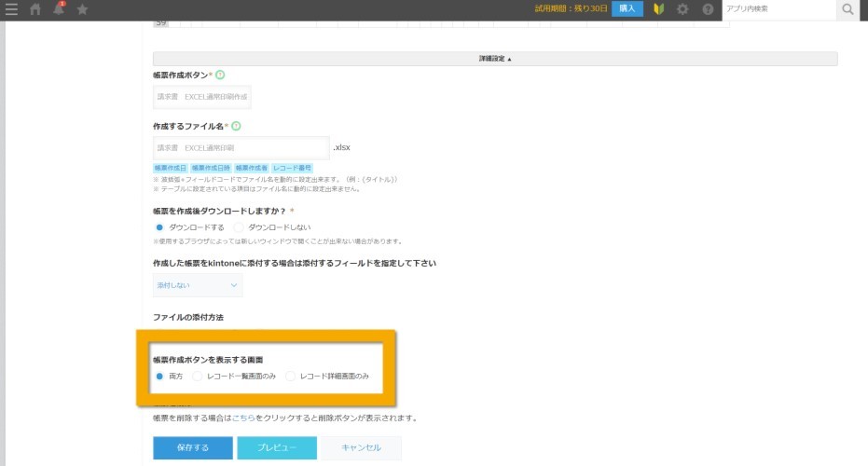Open the settings gear icon
Image resolution: width=868 pixels, height=466 pixels.
[682, 9]
